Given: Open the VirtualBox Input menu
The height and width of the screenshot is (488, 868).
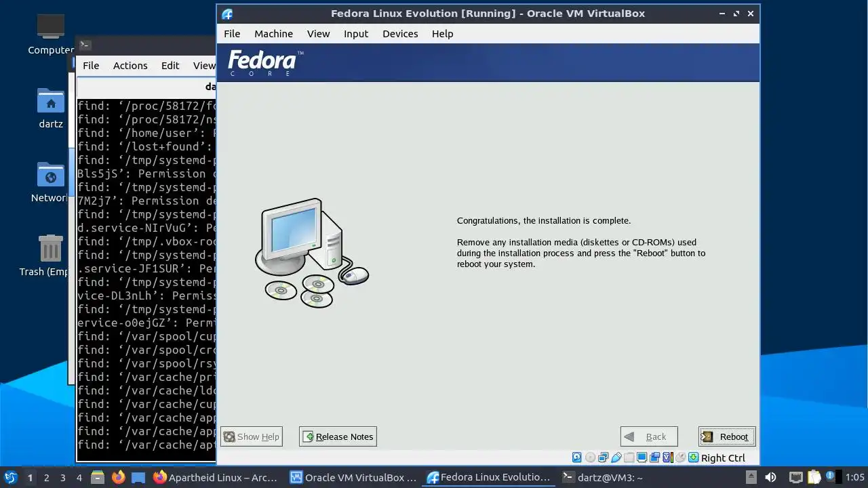Looking at the screenshot, I should (356, 33).
